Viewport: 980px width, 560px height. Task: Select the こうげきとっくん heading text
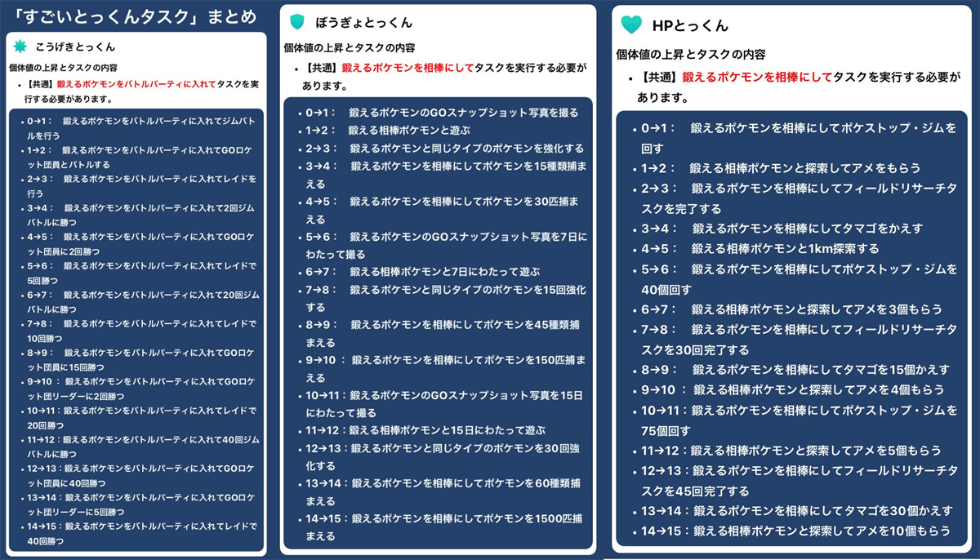tap(75, 47)
